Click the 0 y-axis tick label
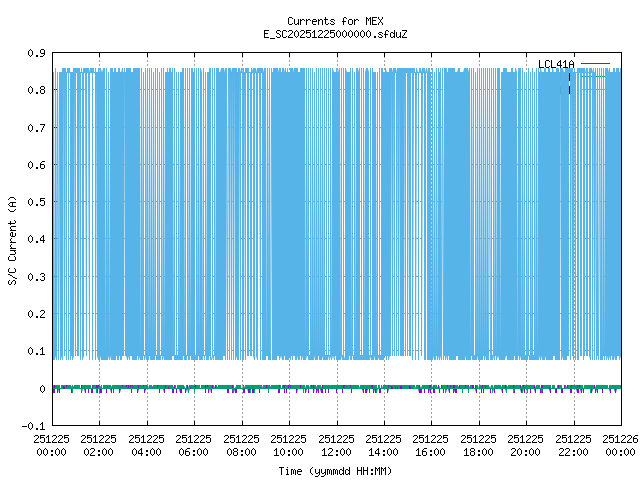The width and height of the screenshot is (640, 480). coord(42,389)
